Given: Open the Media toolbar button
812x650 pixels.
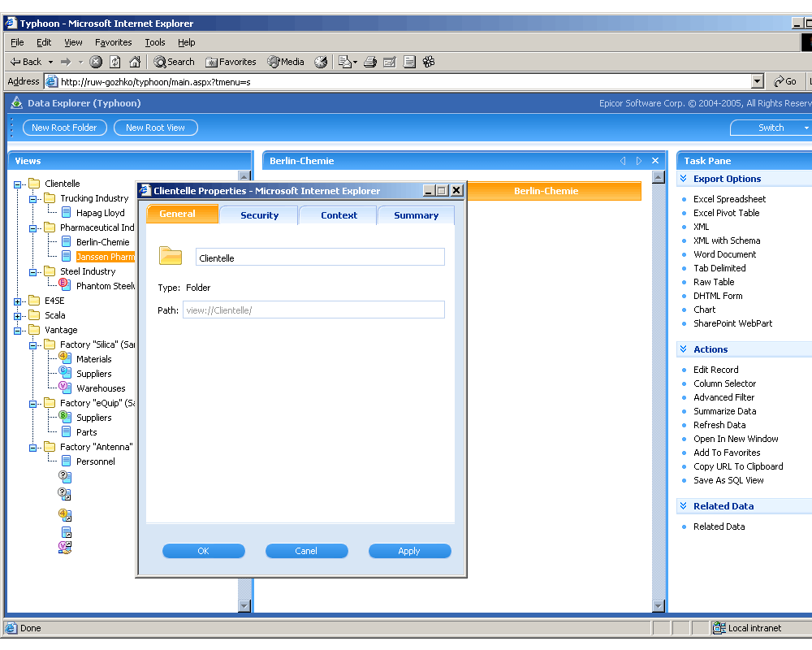Looking at the screenshot, I should pos(285,62).
